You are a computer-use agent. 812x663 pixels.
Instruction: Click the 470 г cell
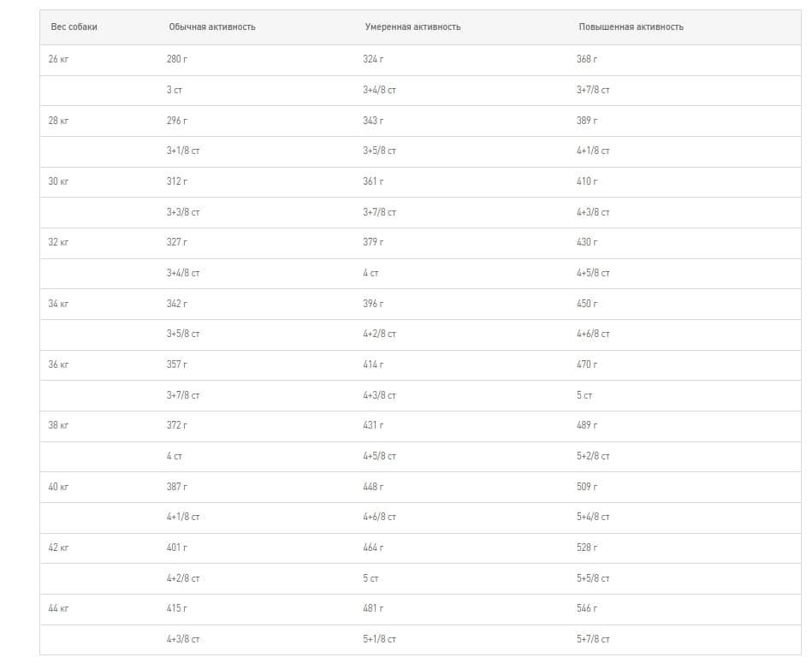click(x=587, y=364)
